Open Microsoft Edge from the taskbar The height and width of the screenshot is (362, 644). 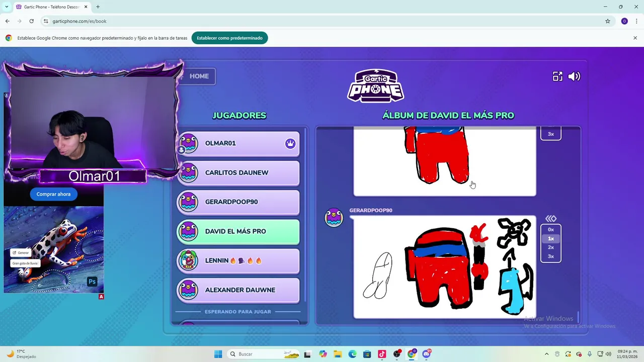coord(352,354)
